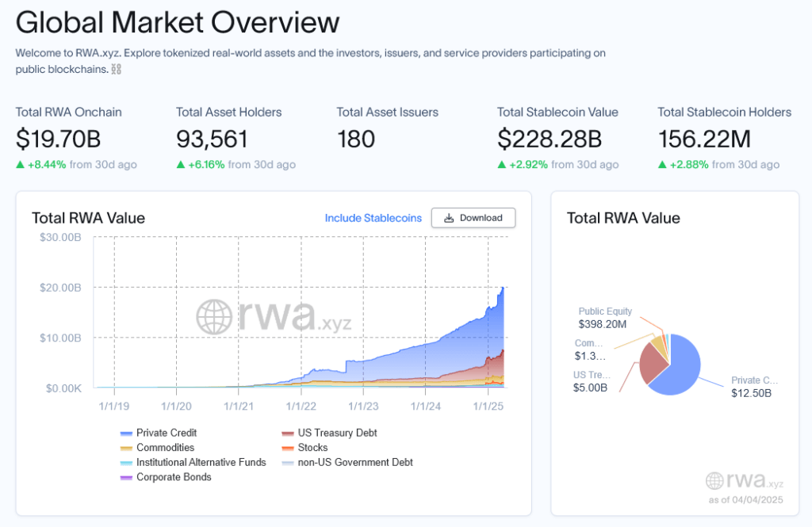Click the Stocks legend color swatch

(288, 448)
